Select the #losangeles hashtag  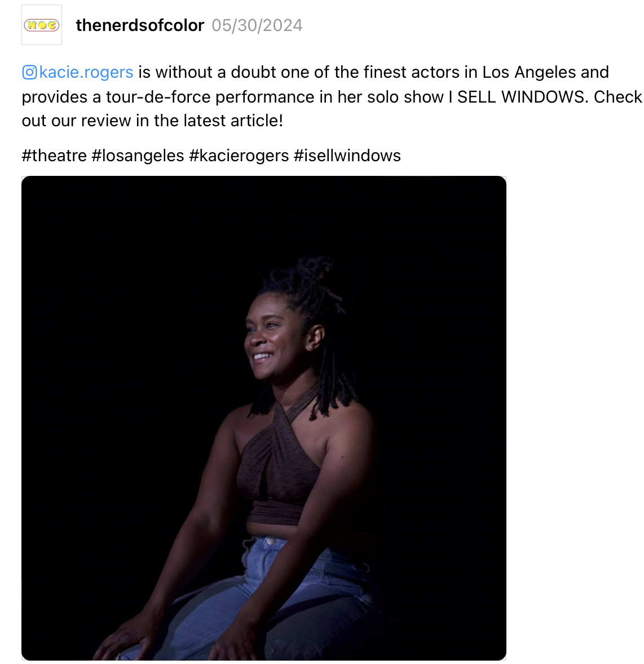click(x=138, y=156)
